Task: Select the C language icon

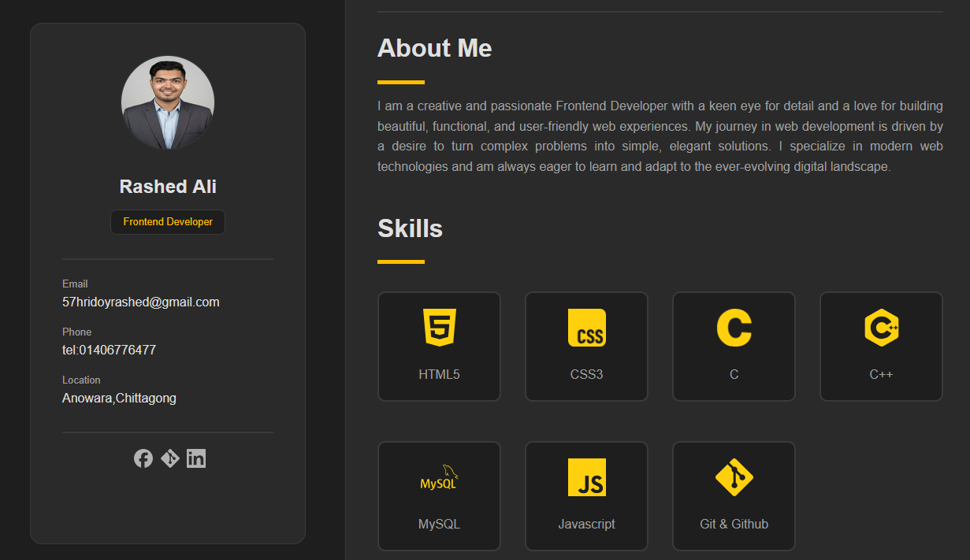Action: pyautogui.click(x=734, y=328)
